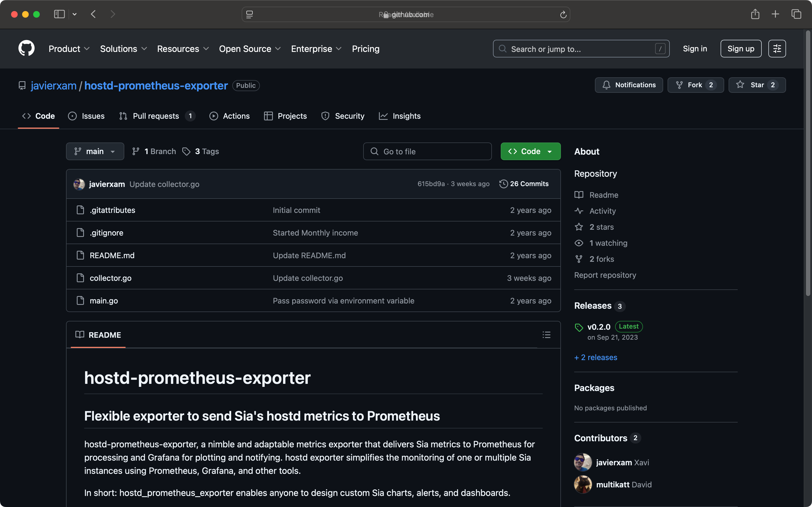Show the tab overview icon
812x507 pixels.
796,14
